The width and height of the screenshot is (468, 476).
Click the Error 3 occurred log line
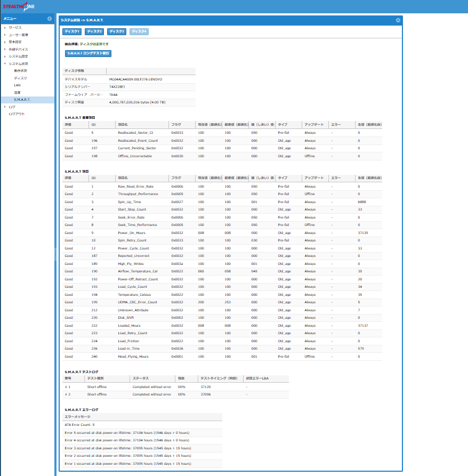pyautogui.click(x=128, y=448)
